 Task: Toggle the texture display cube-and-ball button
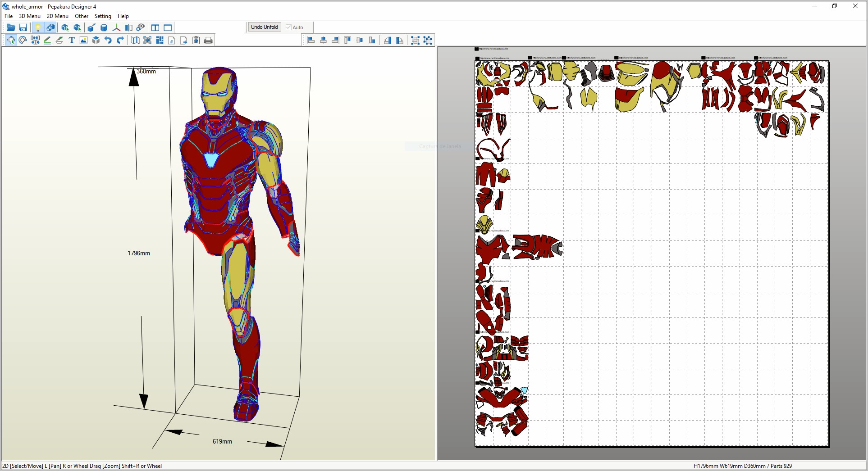tap(50, 28)
